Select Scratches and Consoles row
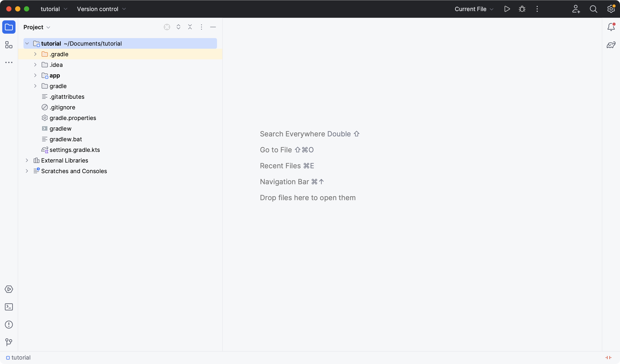Viewport: 620px width, 364px height. point(120,171)
